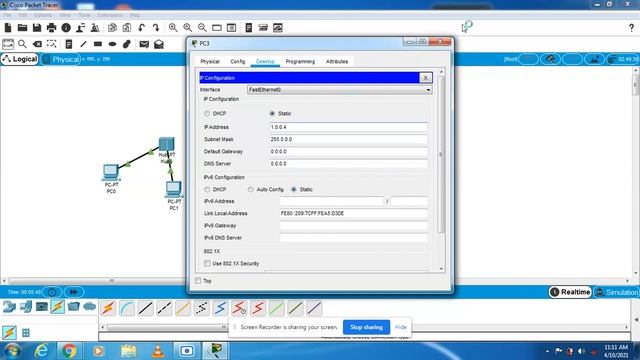Select the Place Note tool
640x360 pixels.
pyautogui.click(x=69, y=44)
